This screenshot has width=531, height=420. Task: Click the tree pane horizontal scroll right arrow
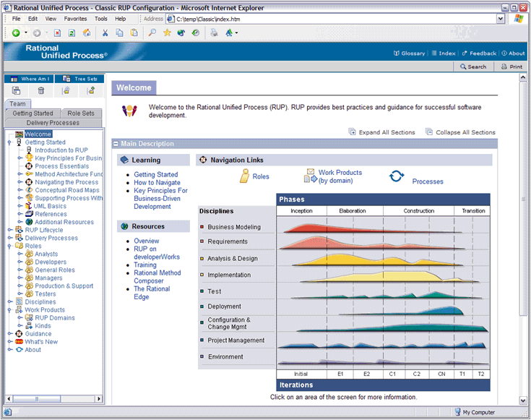coord(99,398)
